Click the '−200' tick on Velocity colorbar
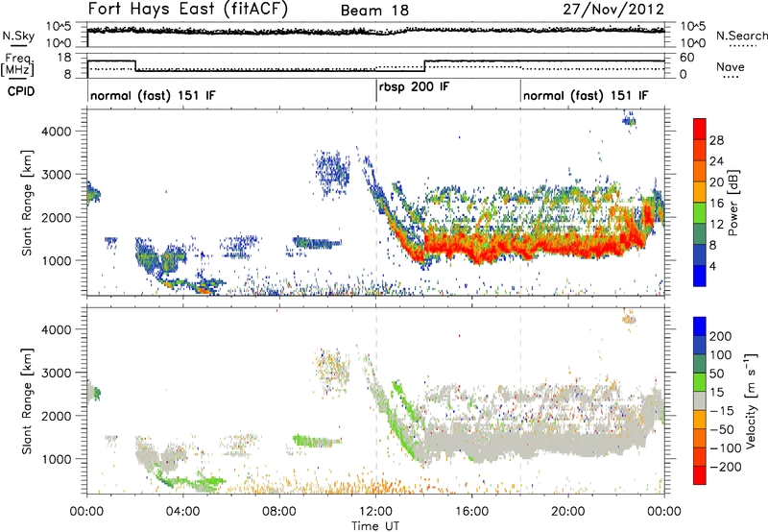768x532 pixels. (x=726, y=467)
